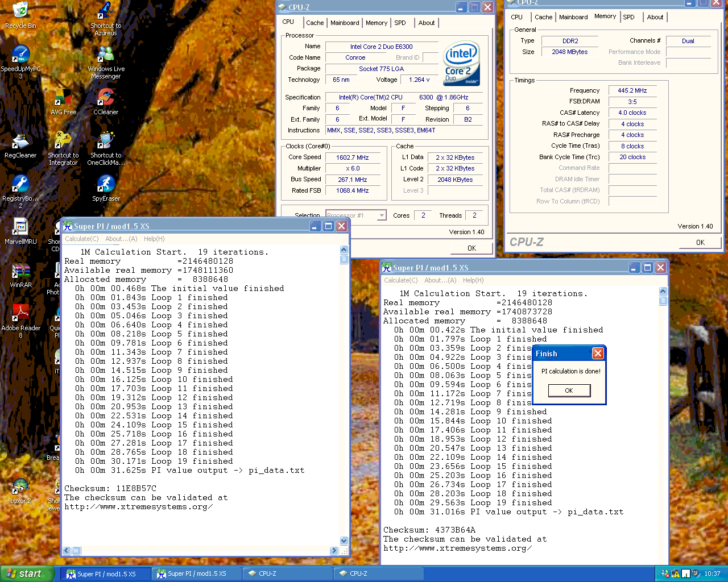Switch to the SPD tab in the memory CPU-Z window
The height and width of the screenshot is (582, 728).
pos(628,17)
